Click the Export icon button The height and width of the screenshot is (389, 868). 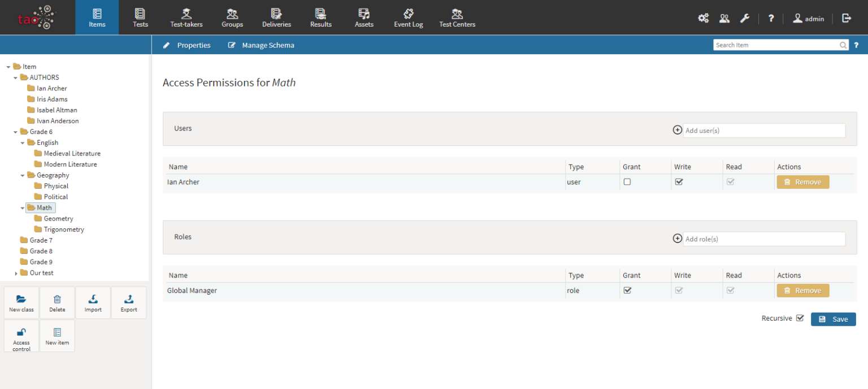click(129, 299)
